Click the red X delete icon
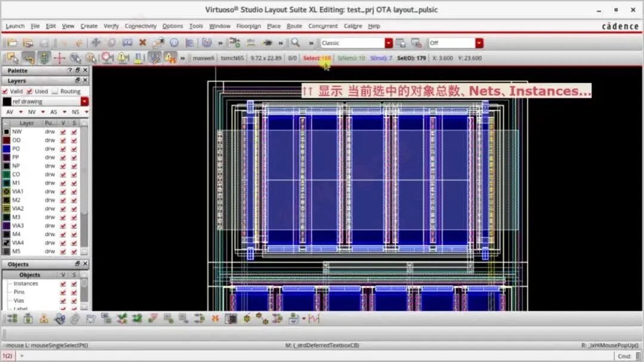This screenshot has width=644, height=362. (x=143, y=43)
